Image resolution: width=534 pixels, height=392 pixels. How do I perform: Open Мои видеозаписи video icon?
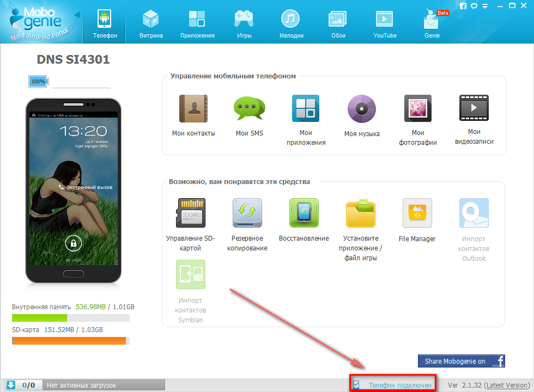[474, 109]
